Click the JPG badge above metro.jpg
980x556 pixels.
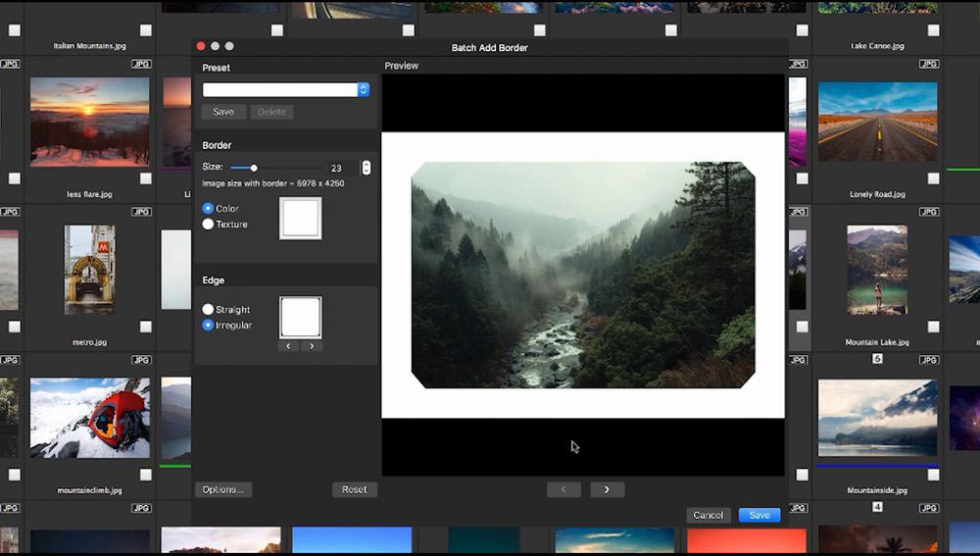[141, 212]
